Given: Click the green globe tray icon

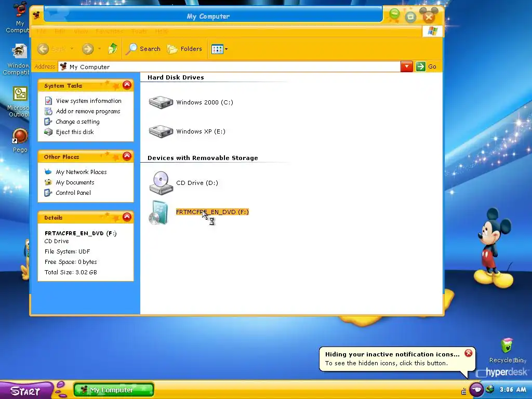Looking at the screenshot, I should coord(490,390).
